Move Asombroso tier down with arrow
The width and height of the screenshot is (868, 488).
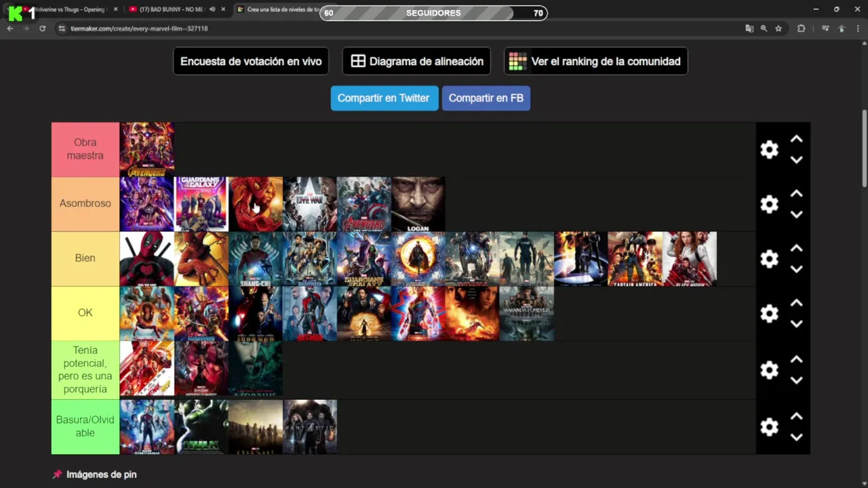(797, 214)
